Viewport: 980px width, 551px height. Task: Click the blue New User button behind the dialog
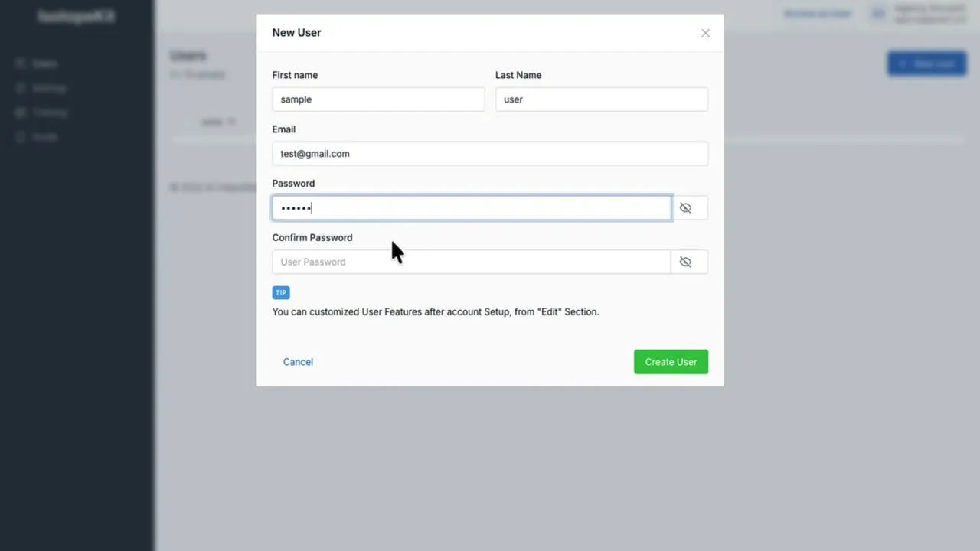926,64
